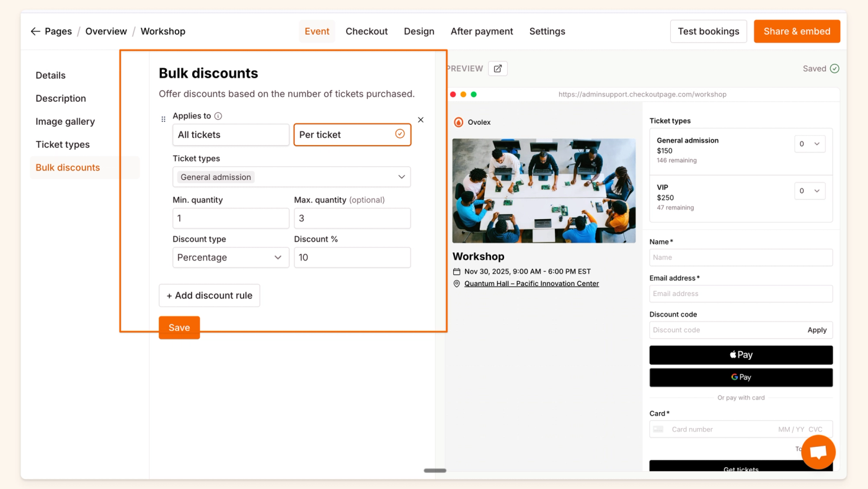Open Quantum Hall location link
The image size is (868, 489).
coord(531,284)
